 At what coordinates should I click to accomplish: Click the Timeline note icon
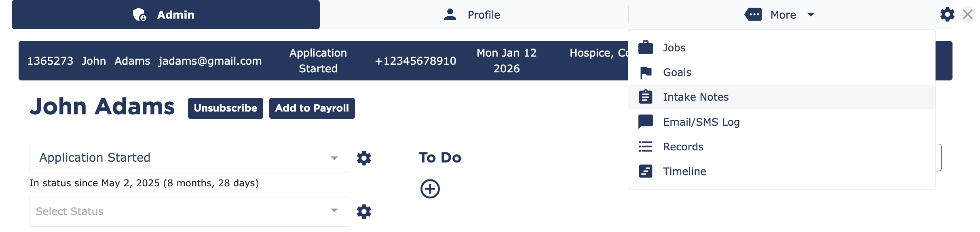(x=646, y=171)
